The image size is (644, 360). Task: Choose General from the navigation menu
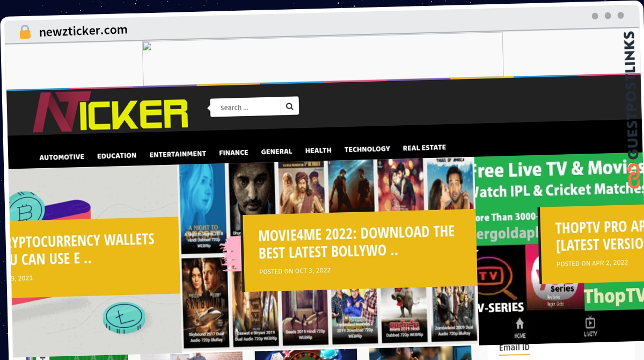(x=276, y=152)
